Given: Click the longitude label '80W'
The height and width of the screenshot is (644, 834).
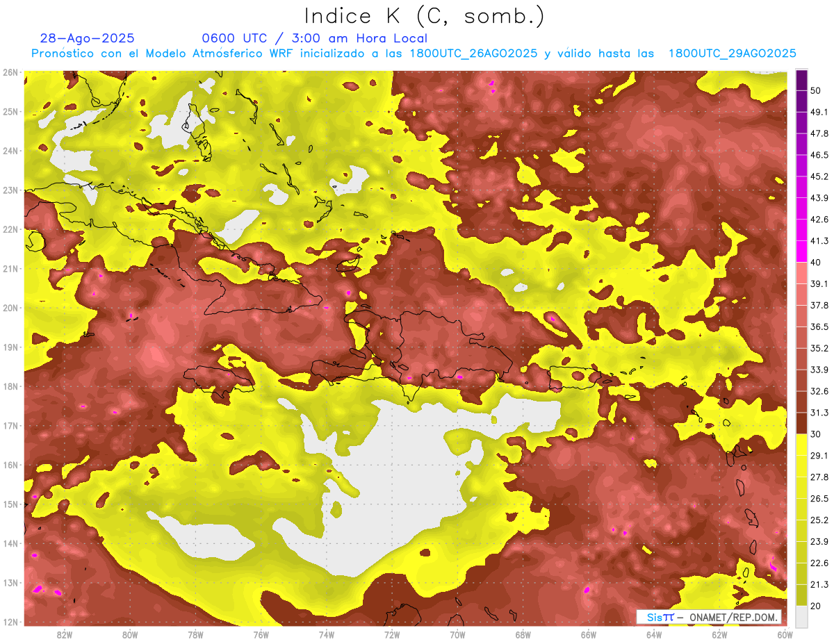Looking at the screenshot, I should (130, 634).
